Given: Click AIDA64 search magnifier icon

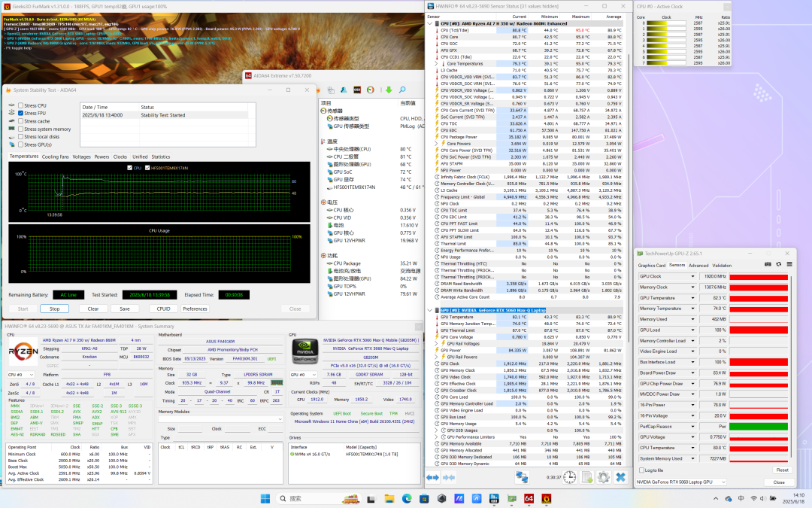Looking at the screenshot, I should click(x=401, y=90).
